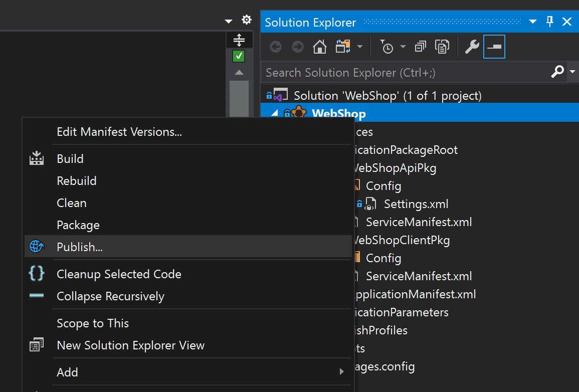This screenshot has width=579, height=392.
Task: Collapse the WebShop project tree node
Action: click(x=274, y=113)
